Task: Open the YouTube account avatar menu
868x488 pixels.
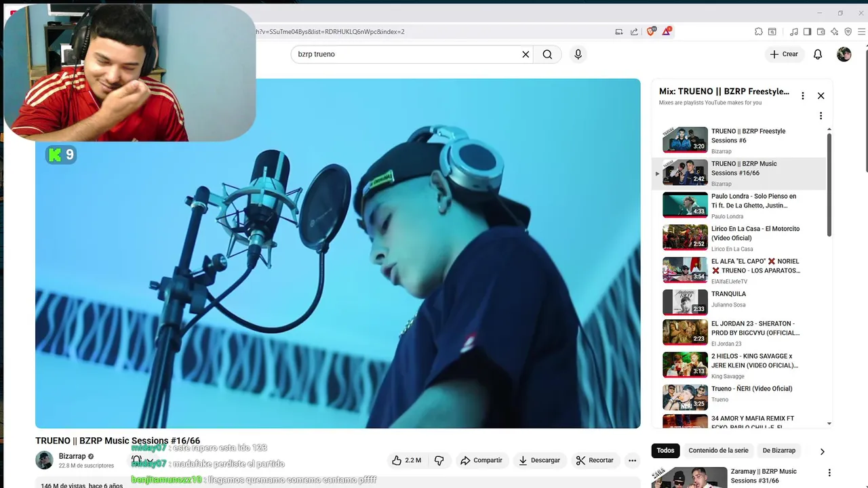Action: pyautogui.click(x=844, y=54)
